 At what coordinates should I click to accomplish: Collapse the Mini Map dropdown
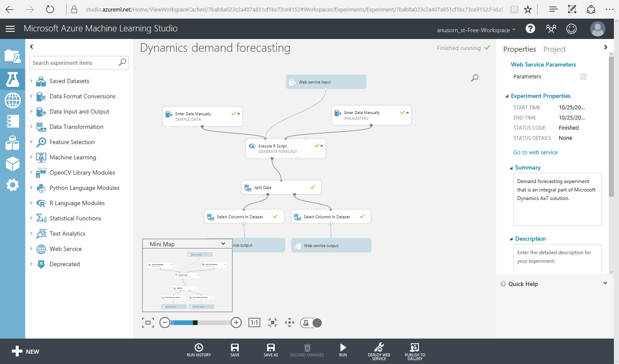coord(223,244)
